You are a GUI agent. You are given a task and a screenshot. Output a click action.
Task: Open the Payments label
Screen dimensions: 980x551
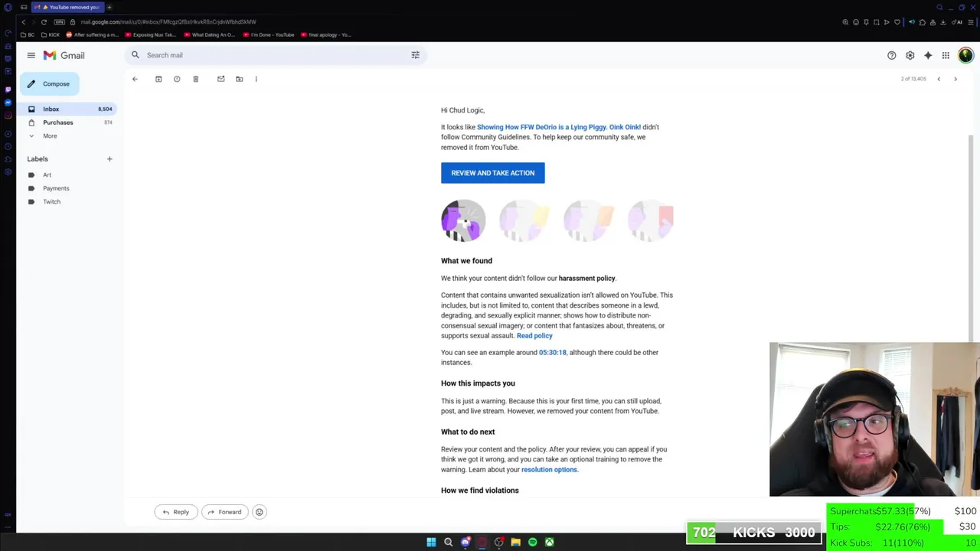point(55,188)
